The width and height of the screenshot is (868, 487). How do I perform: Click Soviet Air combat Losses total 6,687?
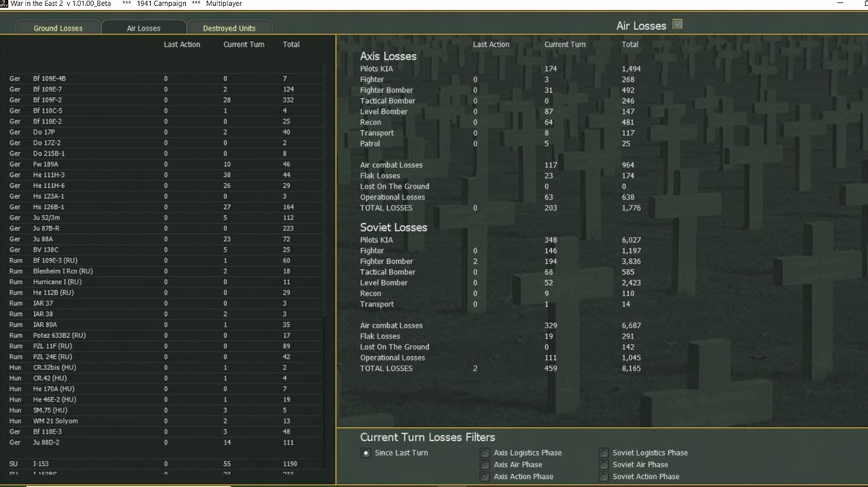(x=631, y=325)
